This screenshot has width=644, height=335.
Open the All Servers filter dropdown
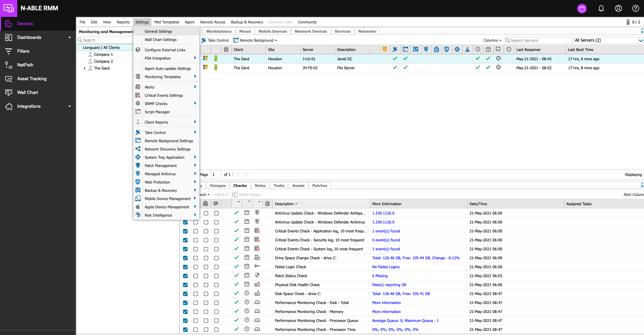click(641, 40)
